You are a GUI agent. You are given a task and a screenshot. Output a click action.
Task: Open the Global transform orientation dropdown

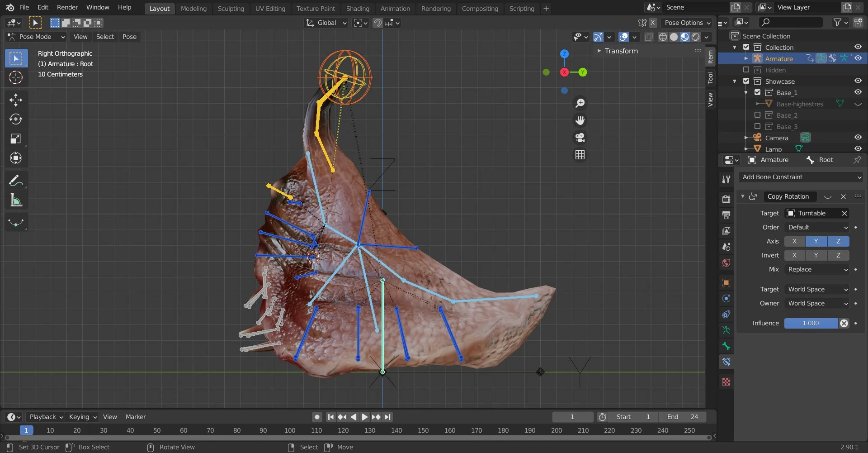325,23
